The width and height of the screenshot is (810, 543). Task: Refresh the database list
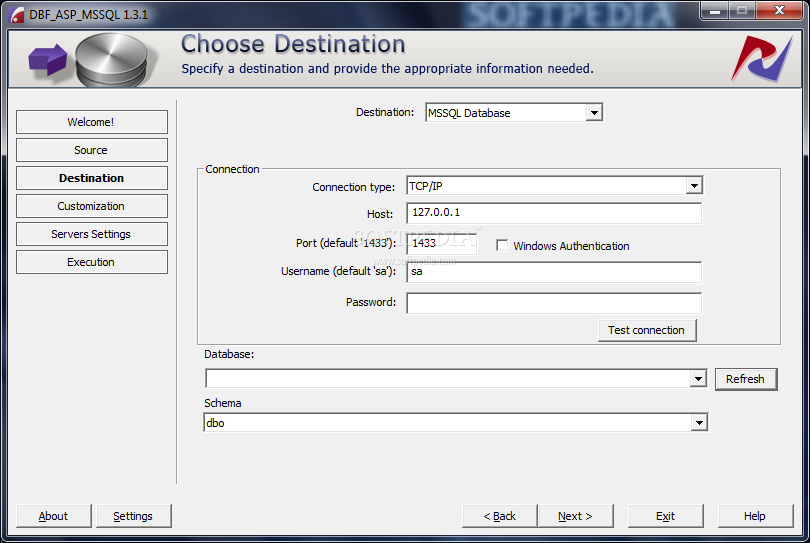coord(745,379)
